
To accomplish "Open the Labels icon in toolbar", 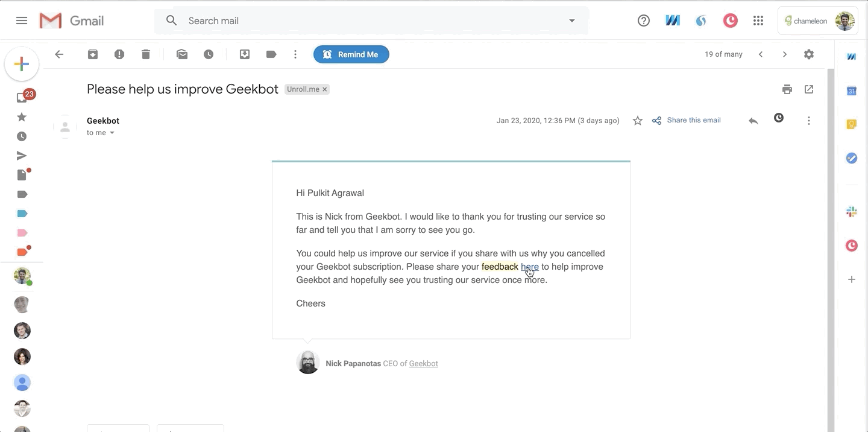I will (x=271, y=54).
